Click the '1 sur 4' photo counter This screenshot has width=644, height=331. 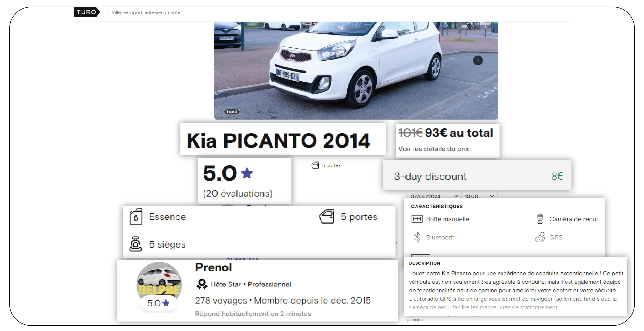coord(232,112)
